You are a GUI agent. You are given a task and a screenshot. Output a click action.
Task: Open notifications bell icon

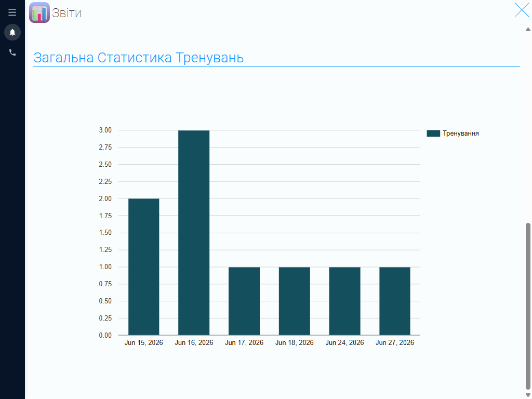[12, 32]
